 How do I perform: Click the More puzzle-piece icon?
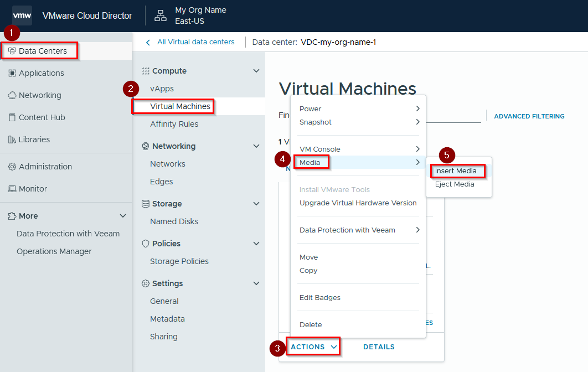[x=12, y=216]
